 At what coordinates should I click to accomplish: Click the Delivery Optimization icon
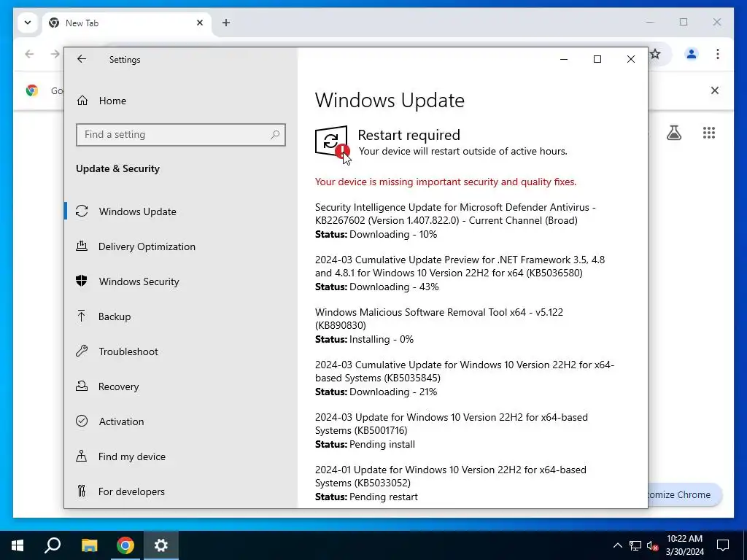point(82,246)
